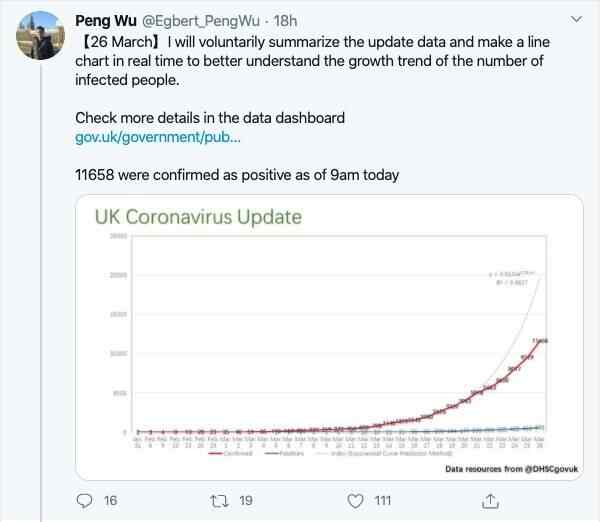
Task: Click the 11658 confirmed positive sentence
Action: pyautogui.click(x=237, y=175)
